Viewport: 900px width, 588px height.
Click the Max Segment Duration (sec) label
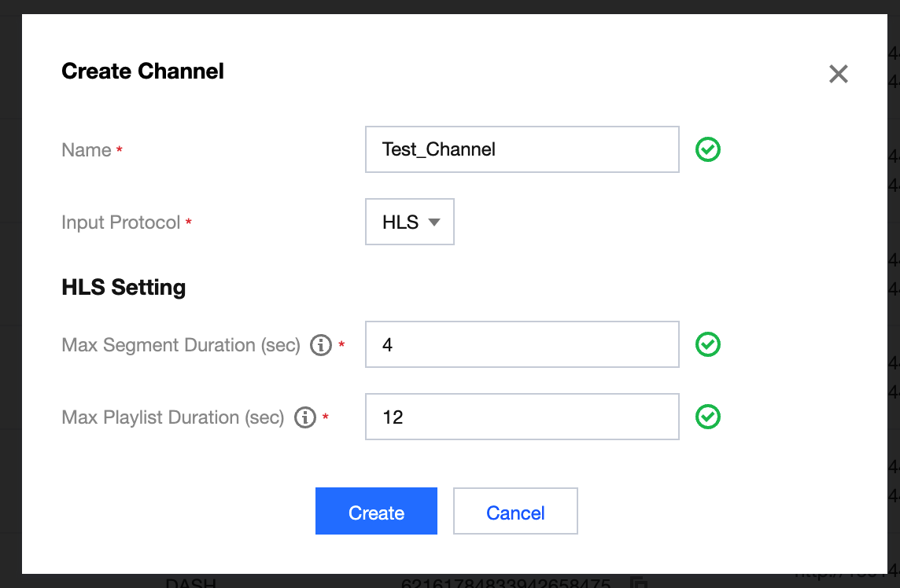tap(181, 345)
